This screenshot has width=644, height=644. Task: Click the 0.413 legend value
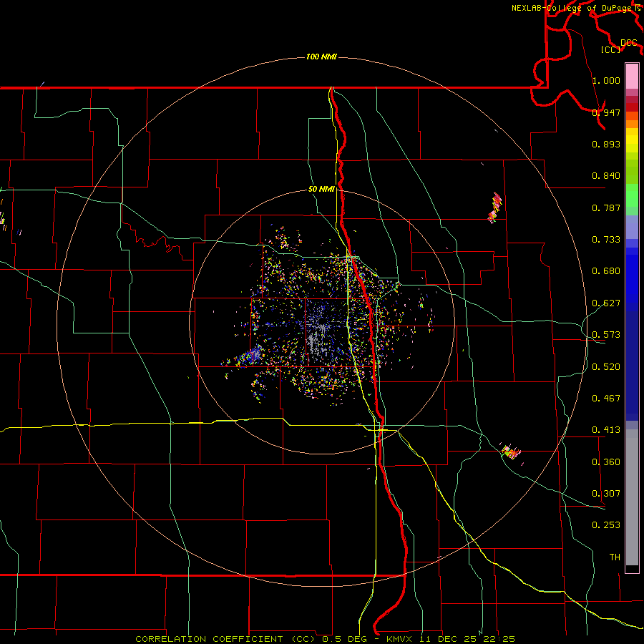click(606, 430)
